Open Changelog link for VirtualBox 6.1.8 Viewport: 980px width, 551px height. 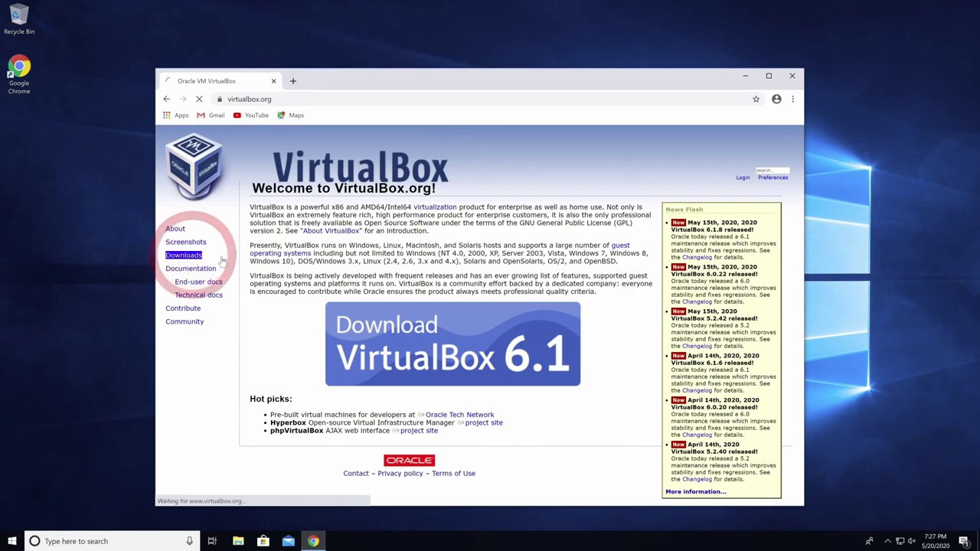tap(697, 257)
